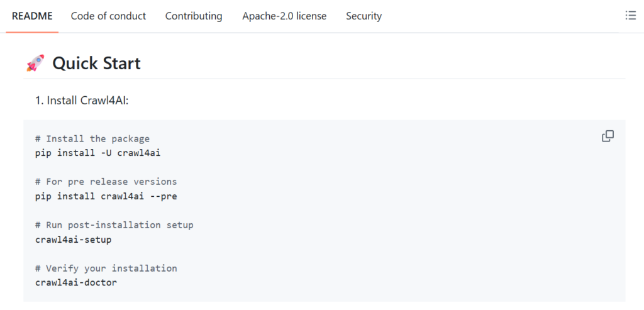Click the rocket emoji beside Quick Start

click(x=35, y=64)
